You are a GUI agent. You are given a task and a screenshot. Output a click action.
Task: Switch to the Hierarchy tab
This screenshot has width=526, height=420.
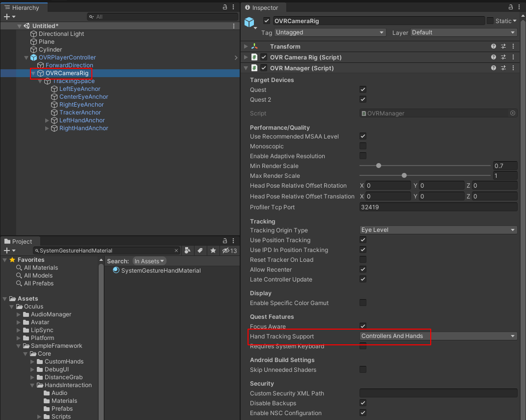coord(21,7)
